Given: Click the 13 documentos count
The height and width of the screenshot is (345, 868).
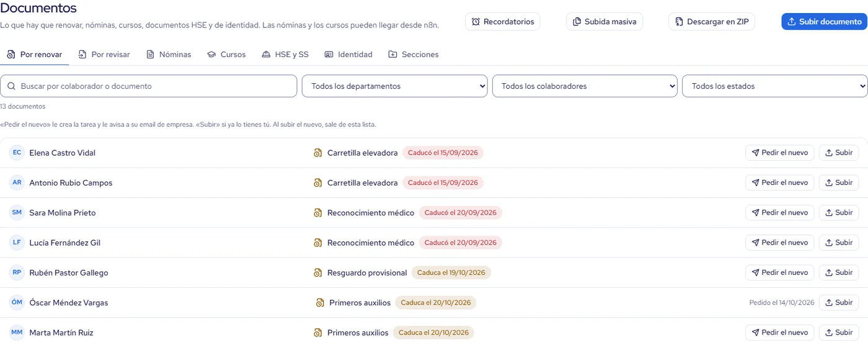Looking at the screenshot, I should click(x=23, y=106).
